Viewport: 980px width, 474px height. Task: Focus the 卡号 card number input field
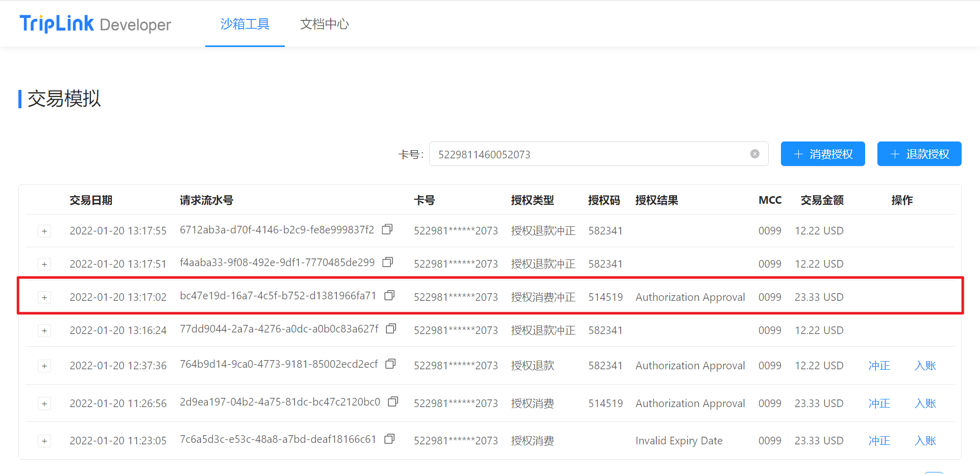(x=587, y=154)
